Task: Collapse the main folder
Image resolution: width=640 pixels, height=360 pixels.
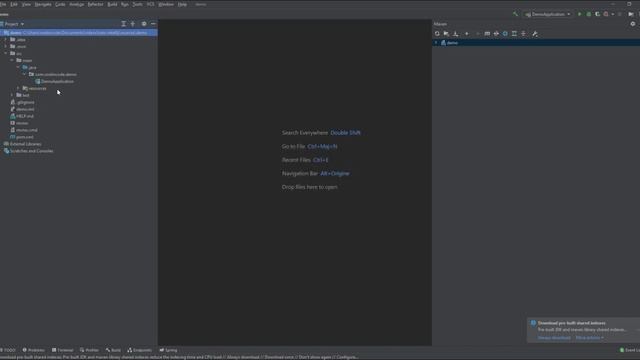Action: click(x=12, y=60)
